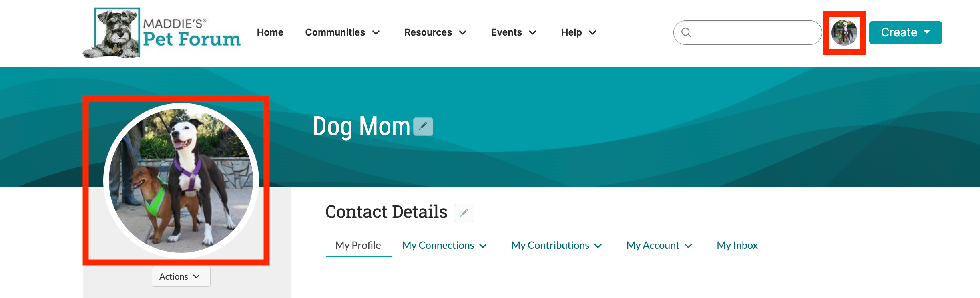The height and width of the screenshot is (298, 980).
Task: Select the My Profile tab
Action: pyautogui.click(x=358, y=245)
